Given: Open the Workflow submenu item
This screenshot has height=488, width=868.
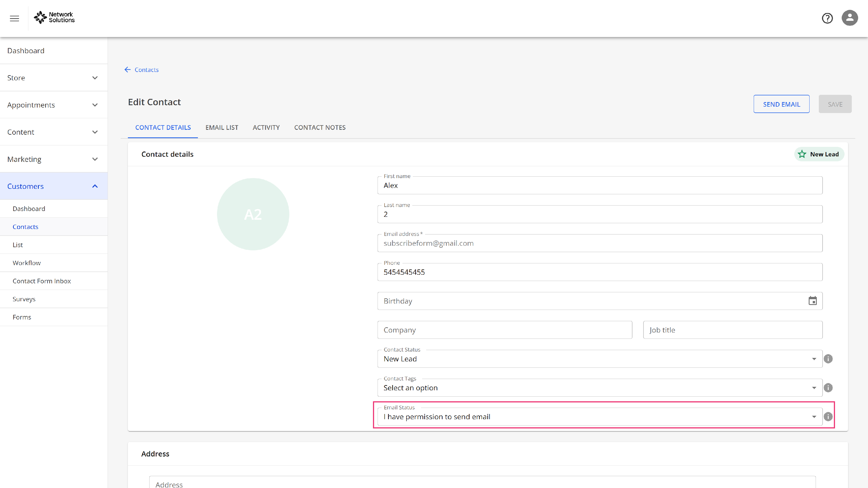Looking at the screenshot, I should click(x=54, y=263).
